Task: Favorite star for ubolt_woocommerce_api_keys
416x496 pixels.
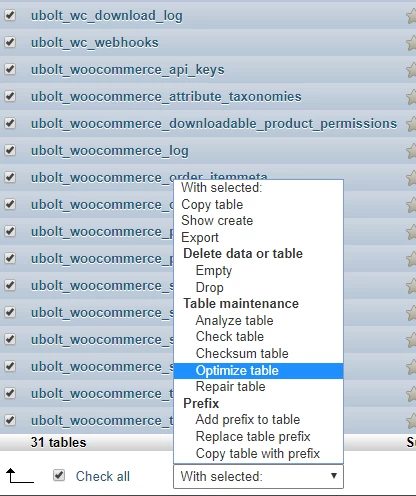Action: [411, 70]
